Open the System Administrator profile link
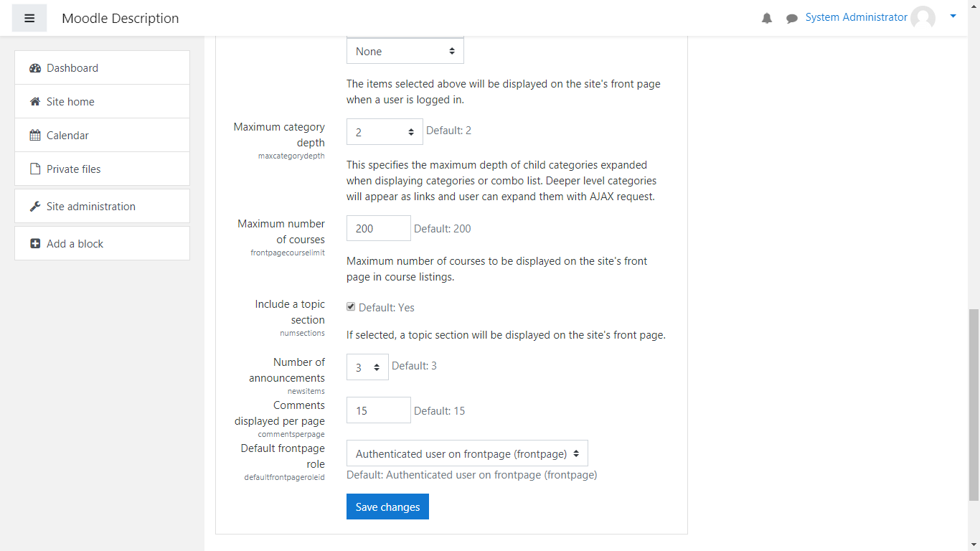Screen dimensions: 980x551 [x=856, y=17]
